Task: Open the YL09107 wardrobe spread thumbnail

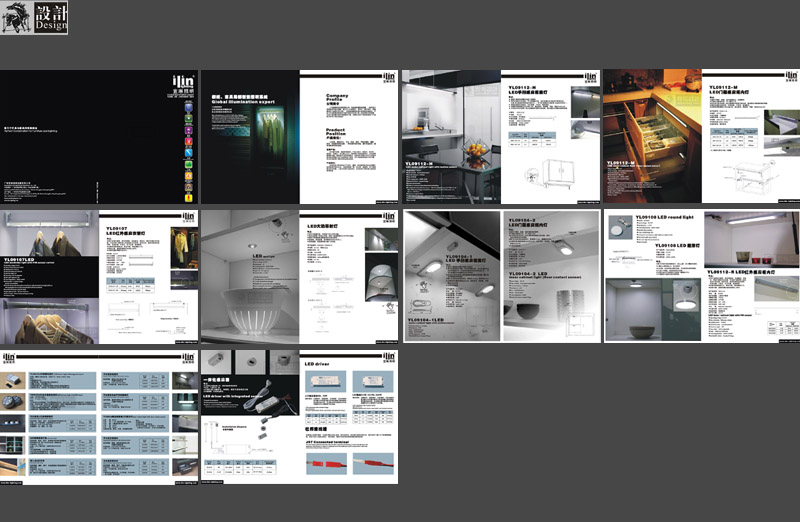Action: 98,277
